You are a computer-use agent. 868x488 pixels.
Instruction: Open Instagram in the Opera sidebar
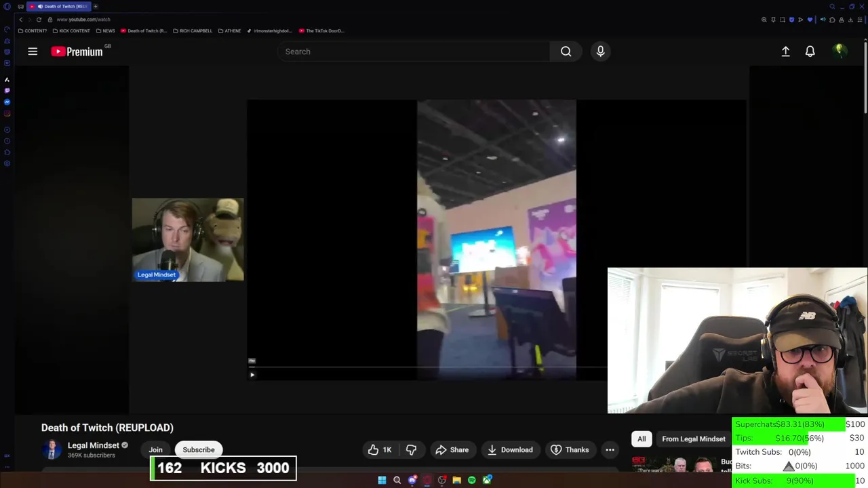tap(7, 113)
